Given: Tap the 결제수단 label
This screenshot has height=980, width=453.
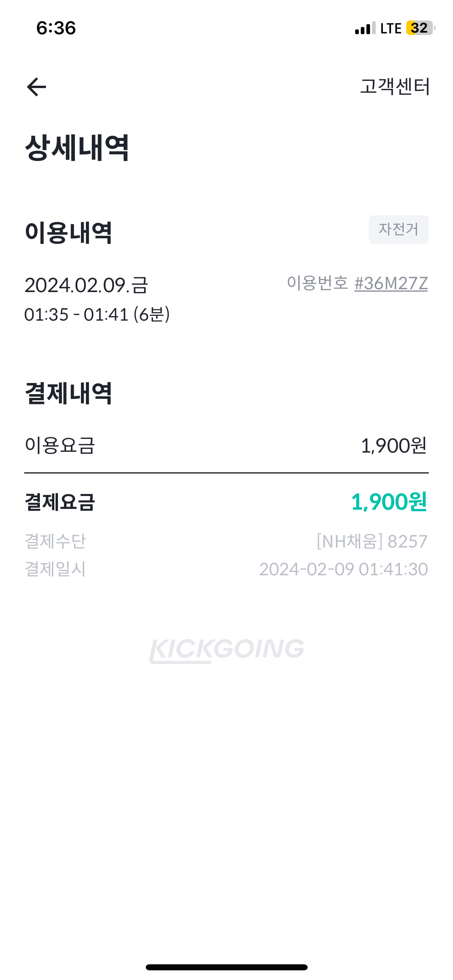Looking at the screenshot, I should click(x=56, y=541).
